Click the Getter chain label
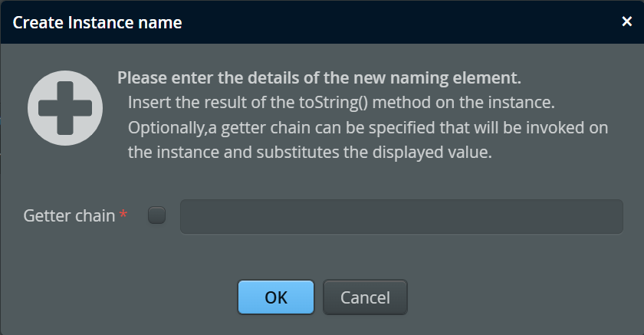644x335 pixels. click(x=69, y=216)
